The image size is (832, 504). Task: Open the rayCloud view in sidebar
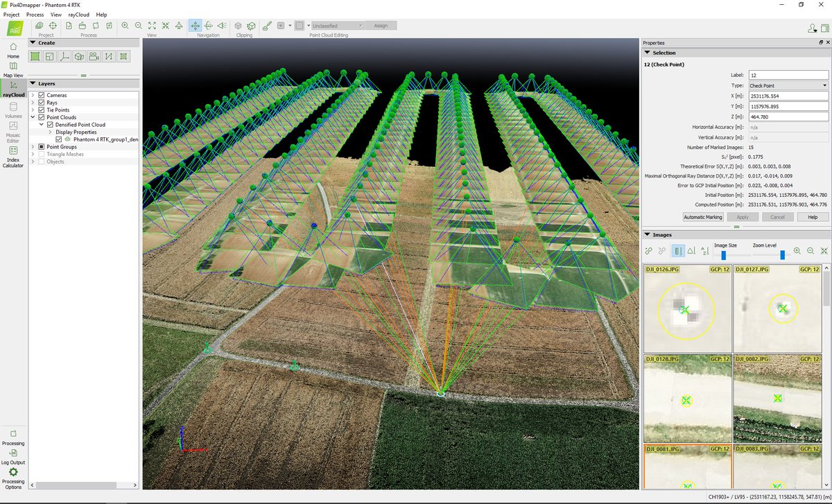[x=13, y=88]
